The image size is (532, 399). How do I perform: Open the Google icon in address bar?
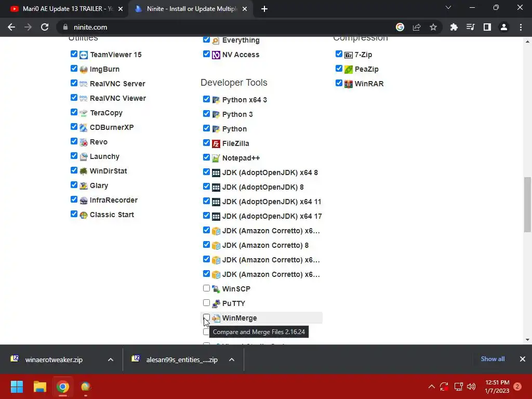click(400, 27)
